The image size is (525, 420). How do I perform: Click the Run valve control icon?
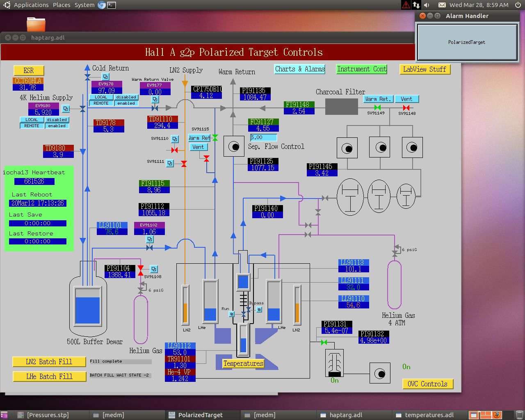click(x=231, y=314)
